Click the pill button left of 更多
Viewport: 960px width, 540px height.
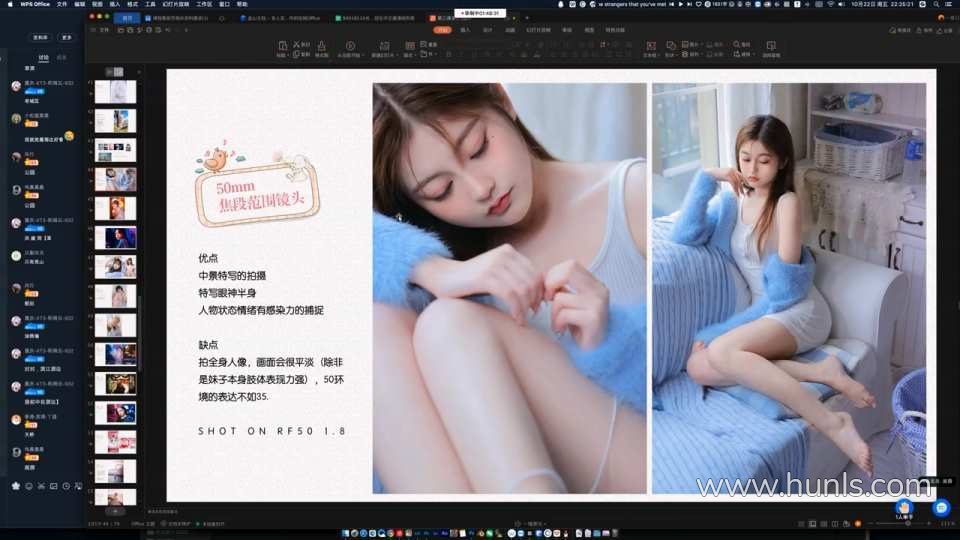pos(40,37)
